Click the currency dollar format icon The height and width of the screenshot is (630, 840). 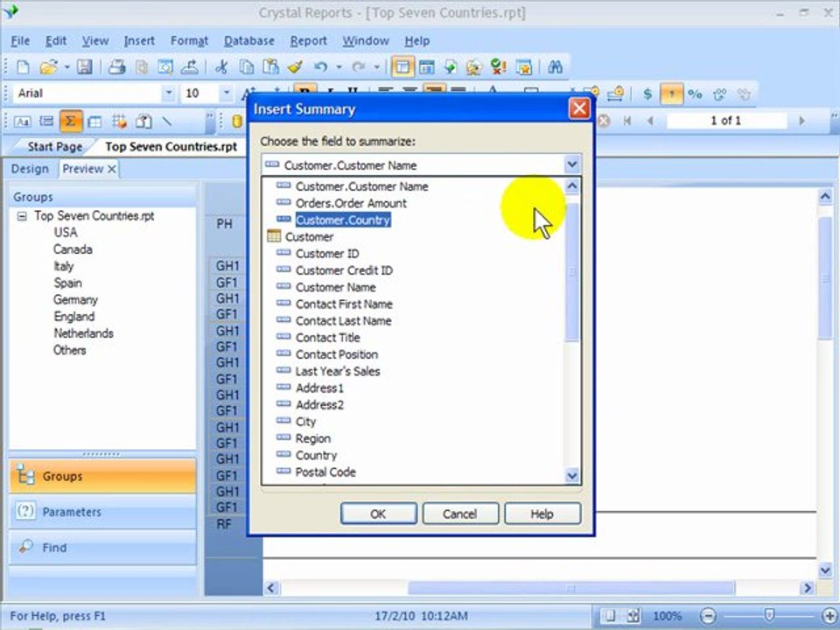647,94
